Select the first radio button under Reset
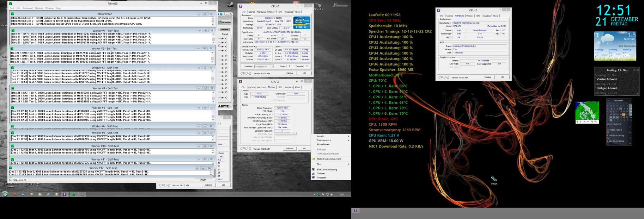644x219 pixels. pos(226,38)
